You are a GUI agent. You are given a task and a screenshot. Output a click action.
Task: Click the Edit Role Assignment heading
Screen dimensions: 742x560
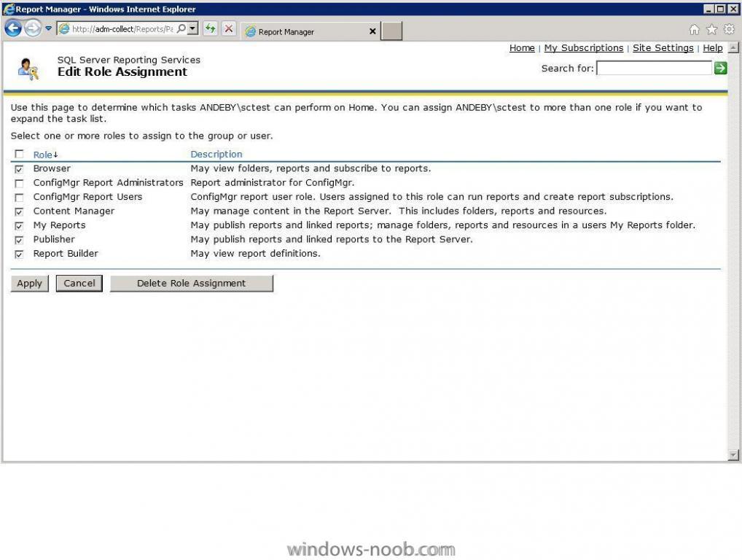(122, 72)
